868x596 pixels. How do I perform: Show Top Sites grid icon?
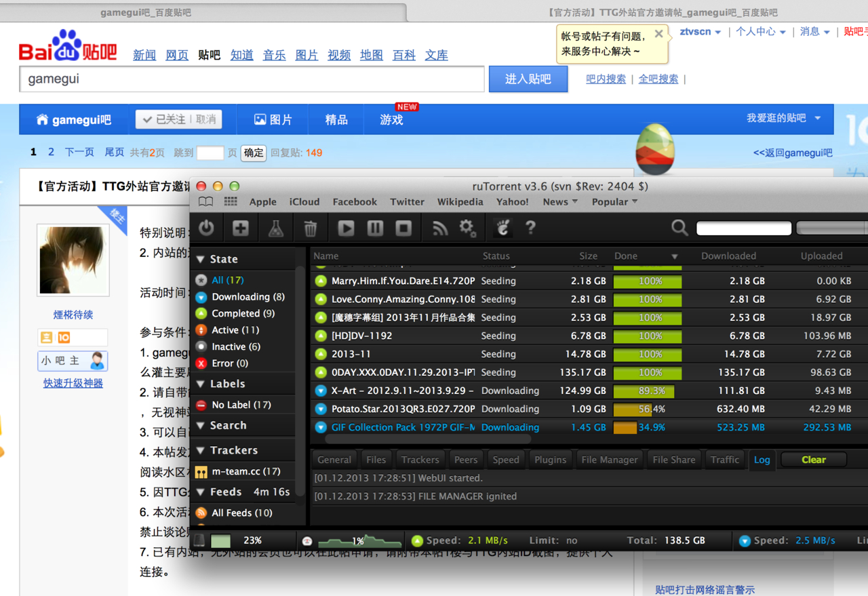[x=231, y=202]
